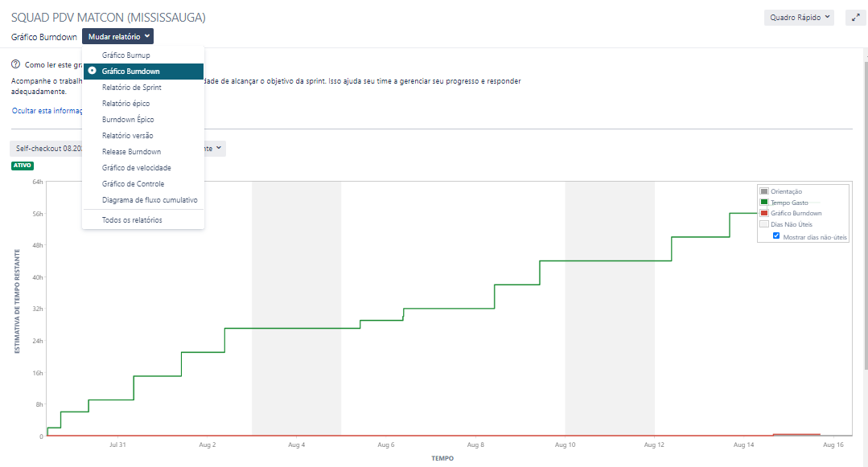
Task: Select Burndown Épico menu entry
Action: (128, 119)
